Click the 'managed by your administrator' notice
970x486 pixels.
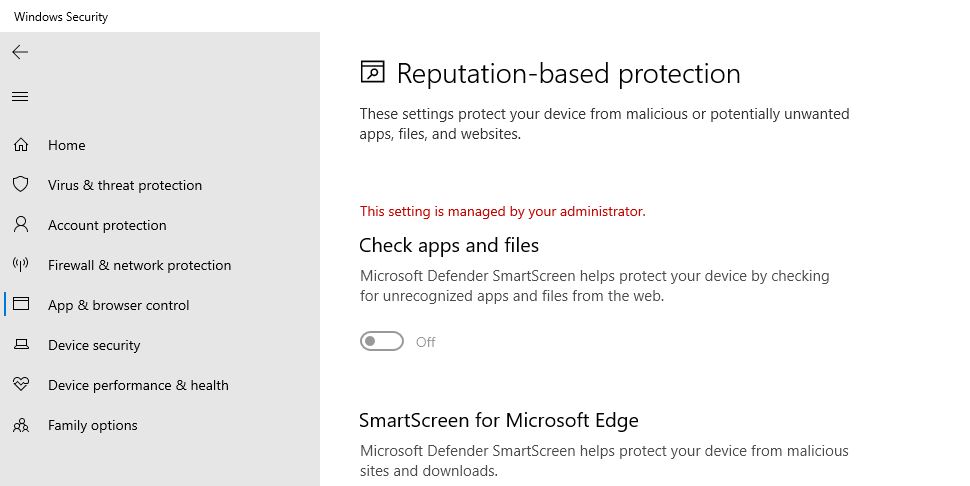[x=503, y=211]
